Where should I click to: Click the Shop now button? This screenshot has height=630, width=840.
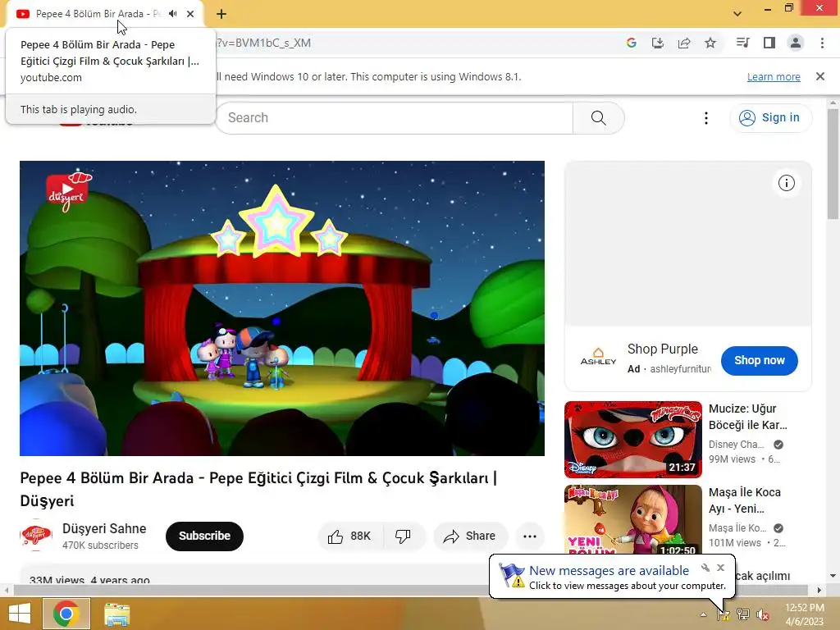759,361
